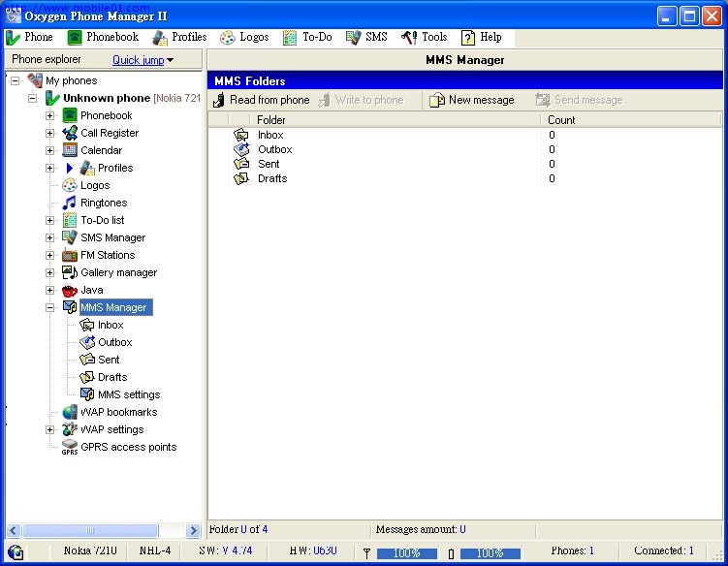Select Drafts under MMS Manager tree
The width and height of the screenshot is (728, 566).
point(112,377)
